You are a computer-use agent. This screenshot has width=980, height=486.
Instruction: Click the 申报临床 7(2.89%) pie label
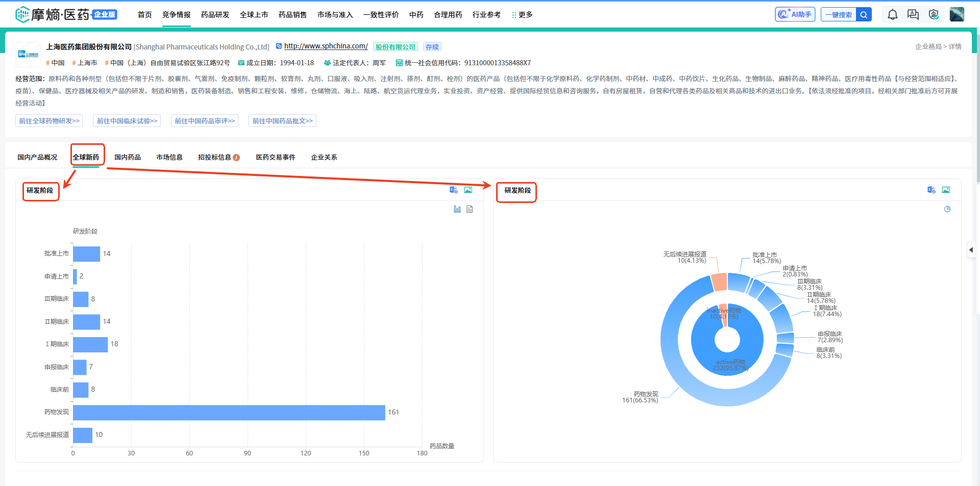tap(830, 337)
